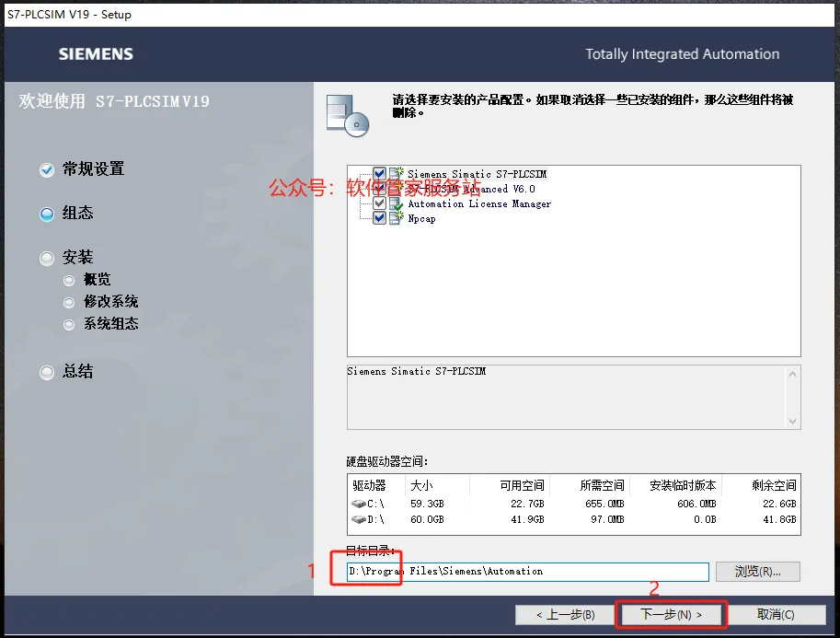Click the SIEMENS logo in header
The width and height of the screenshot is (840, 638).
click(x=96, y=54)
